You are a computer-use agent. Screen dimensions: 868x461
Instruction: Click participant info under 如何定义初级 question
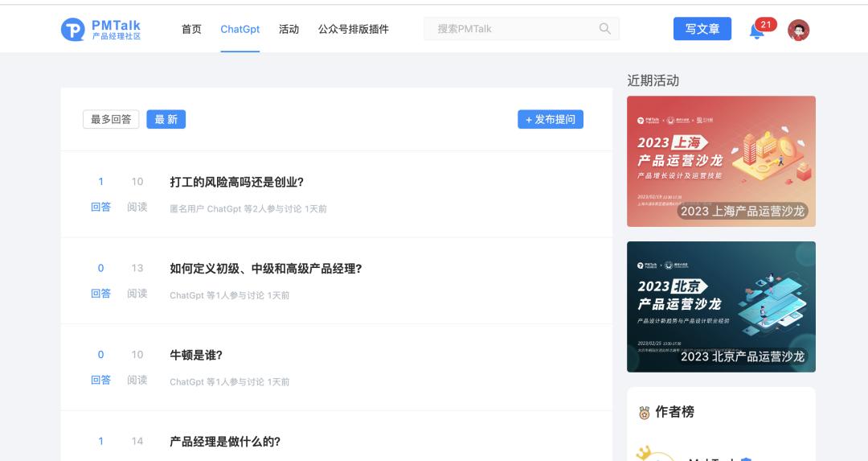pyautogui.click(x=229, y=295)
